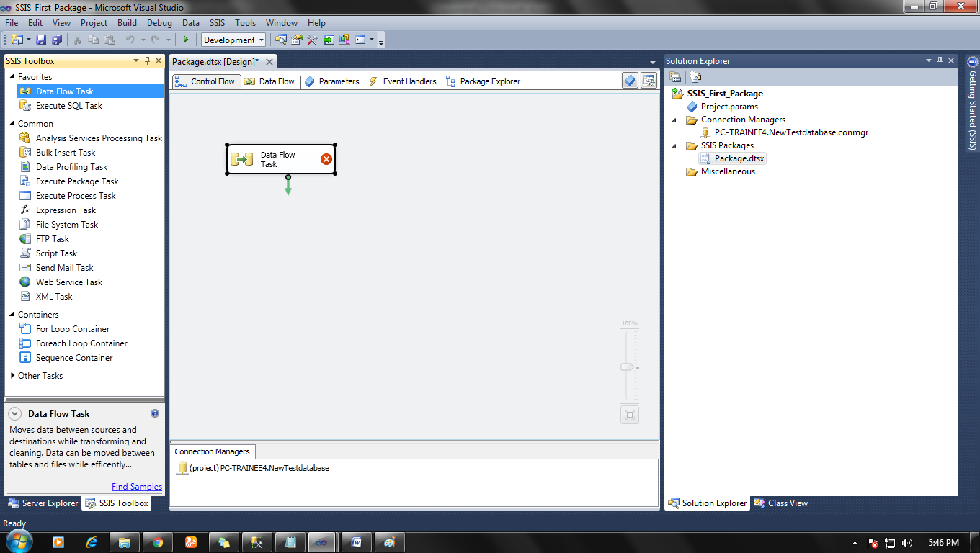Viewport: 980px width, 553px height.
Task: Click the green Start Debugging arrow
Action: pyautogui.click(x=186, y=40)
